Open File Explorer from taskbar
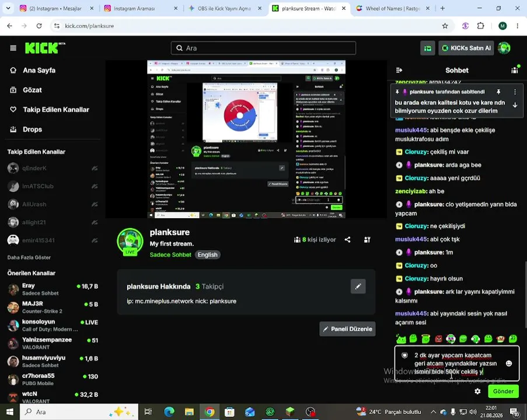The height and width of the screenshot is (420, 527). [x=189, y=412]
